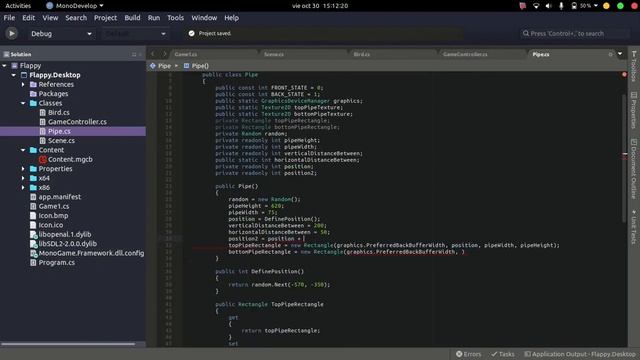
Task: Click the volume icon in system tray
Action: [549, 6]
